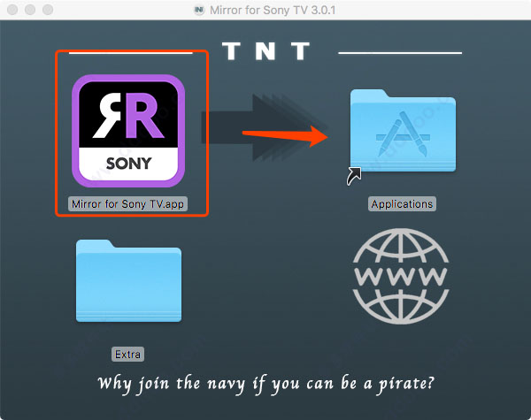Click the Applications folder shortcut icon
The height and width of the screenshot is (420, 531).
tap(403, 131)
